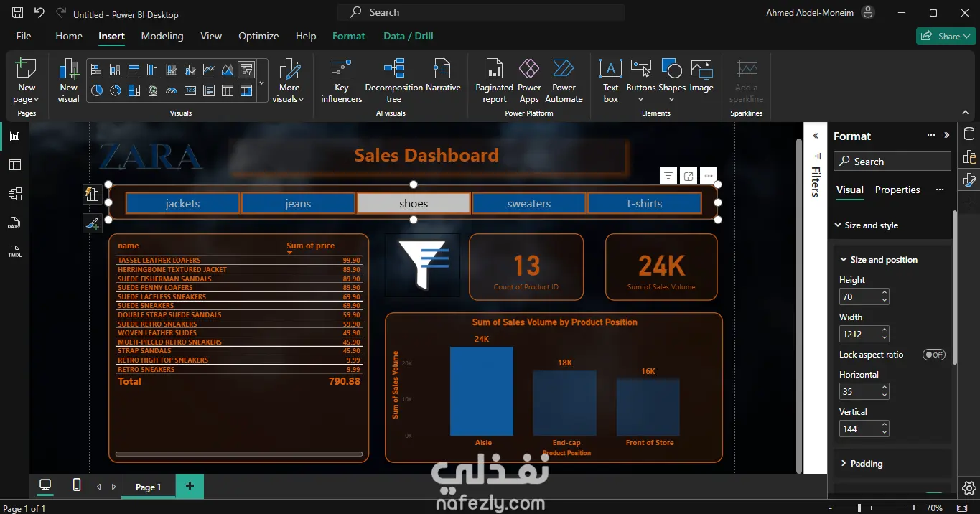Screen dimensions: 980x514
Task: Click the Share button
Action: [945, 36]
